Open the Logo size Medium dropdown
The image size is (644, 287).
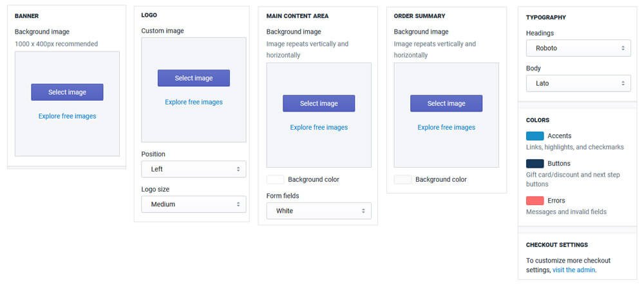194,204
